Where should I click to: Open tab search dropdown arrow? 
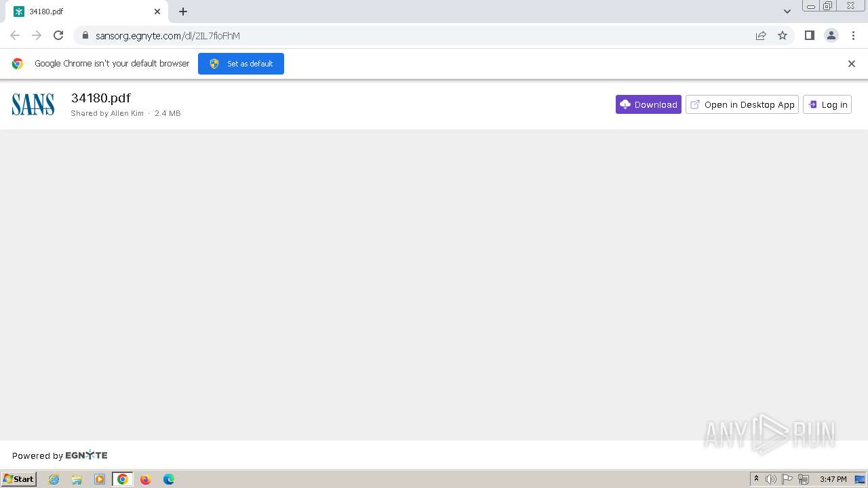[x=787, y=12]
